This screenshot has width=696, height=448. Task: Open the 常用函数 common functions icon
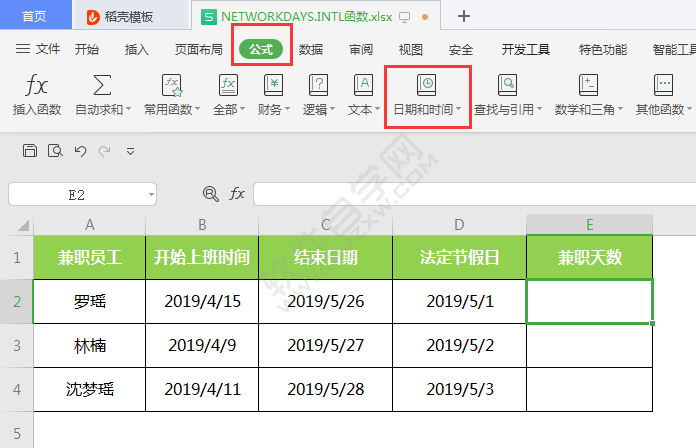coord(172,85)
